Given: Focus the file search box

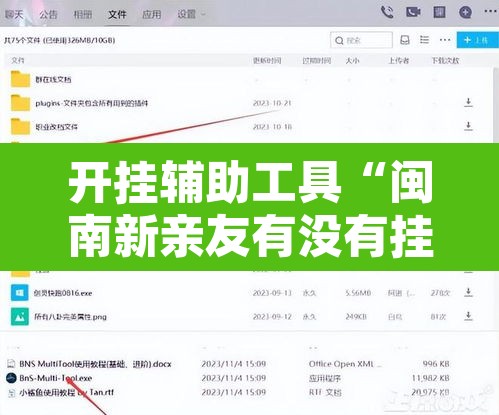Looking at the screenshot, I should click(x=361, y=40).
